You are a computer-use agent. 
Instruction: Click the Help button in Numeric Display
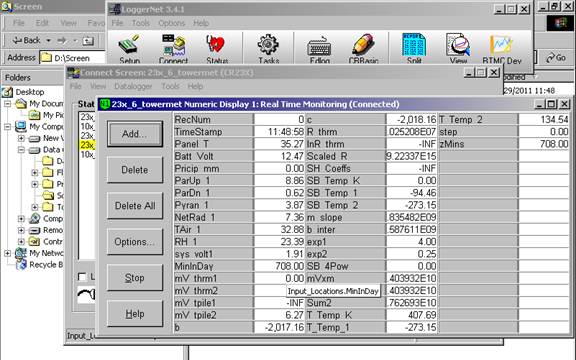point(135,314)
